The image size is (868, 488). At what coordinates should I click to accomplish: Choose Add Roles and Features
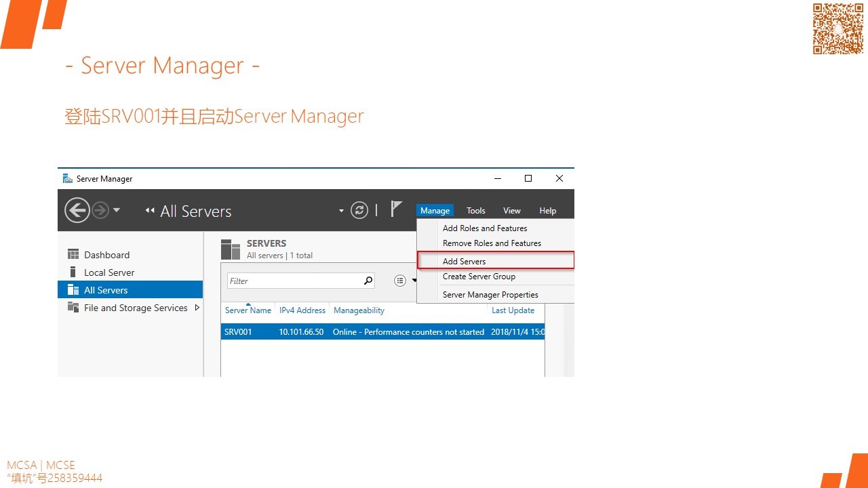click(485, 228)
